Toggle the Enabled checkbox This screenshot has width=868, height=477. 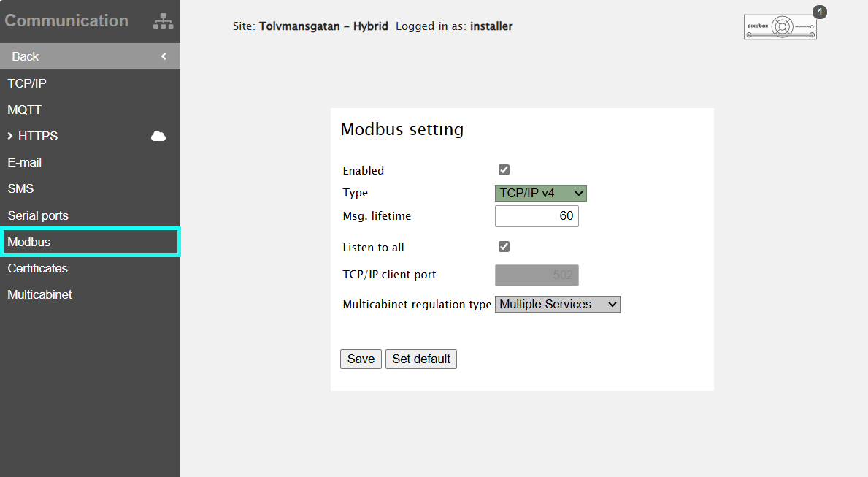(504, 170)
